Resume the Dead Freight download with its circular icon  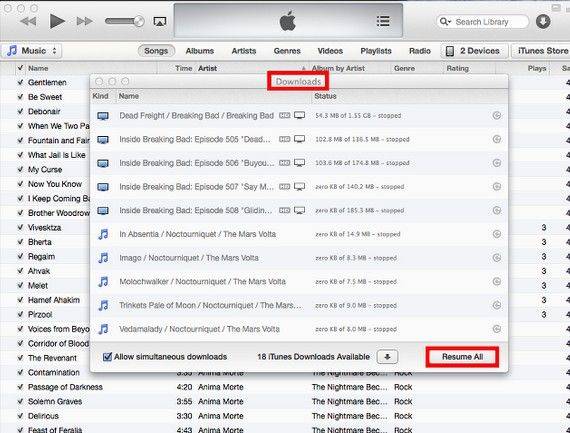(497, 116)
